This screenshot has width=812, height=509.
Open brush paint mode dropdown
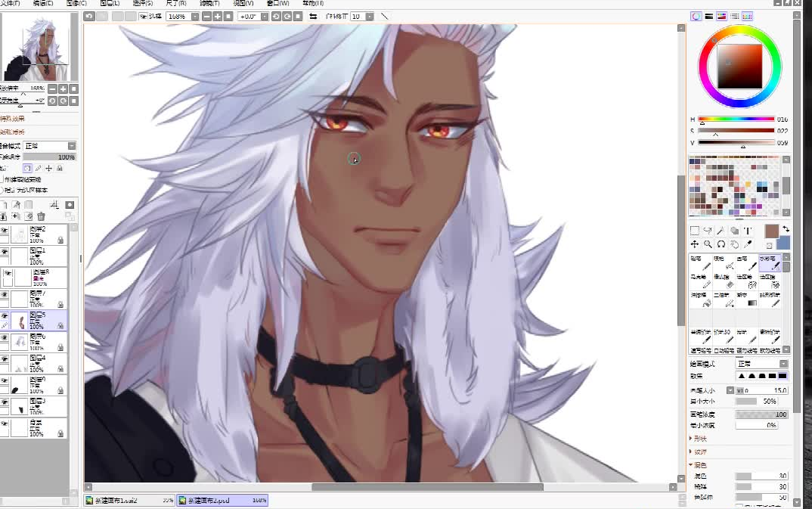click(784, 364)
